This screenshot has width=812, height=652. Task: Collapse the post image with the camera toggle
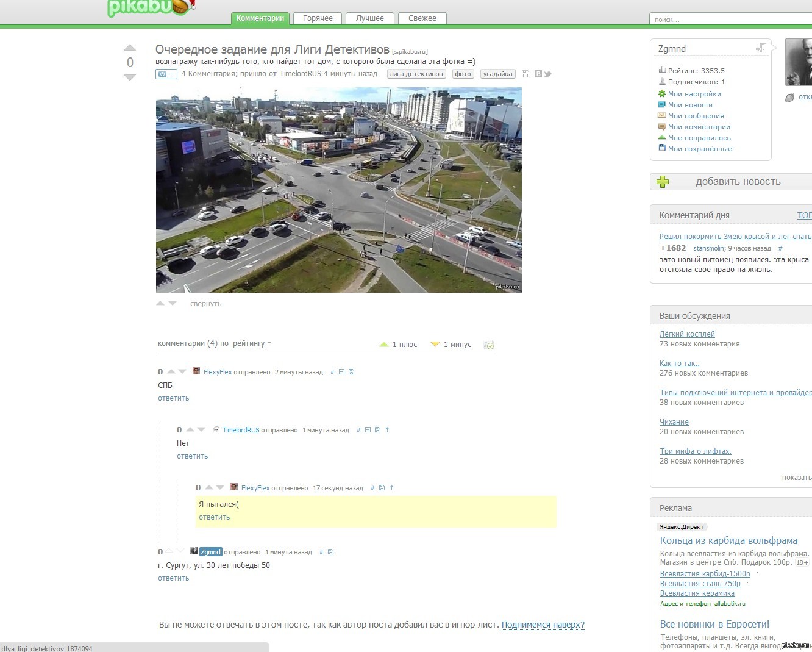[166, 74]
